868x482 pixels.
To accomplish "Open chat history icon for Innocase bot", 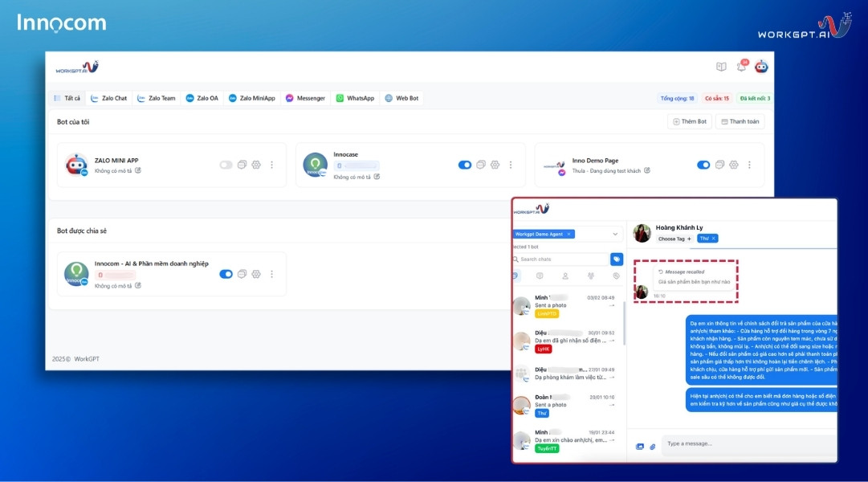I will [480, 165].
